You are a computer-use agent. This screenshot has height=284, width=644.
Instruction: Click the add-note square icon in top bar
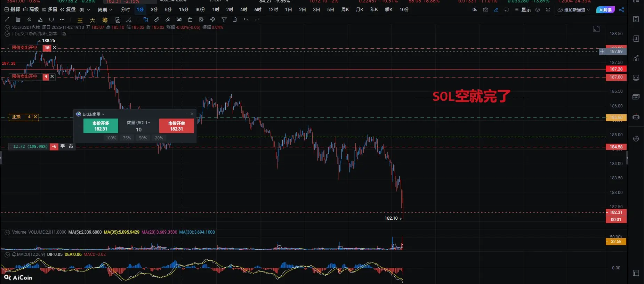pyautogui.click(x=507, y=10)
